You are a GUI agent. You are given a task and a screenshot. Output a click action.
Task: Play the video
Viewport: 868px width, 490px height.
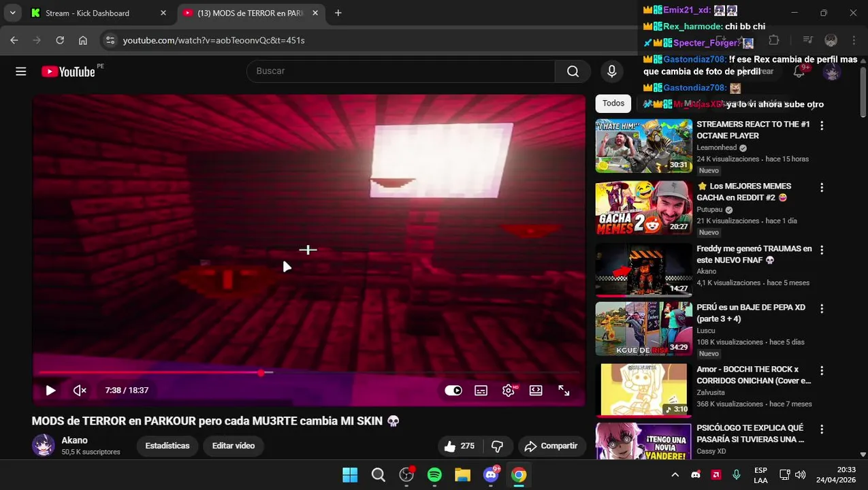[x=50, y=391]
